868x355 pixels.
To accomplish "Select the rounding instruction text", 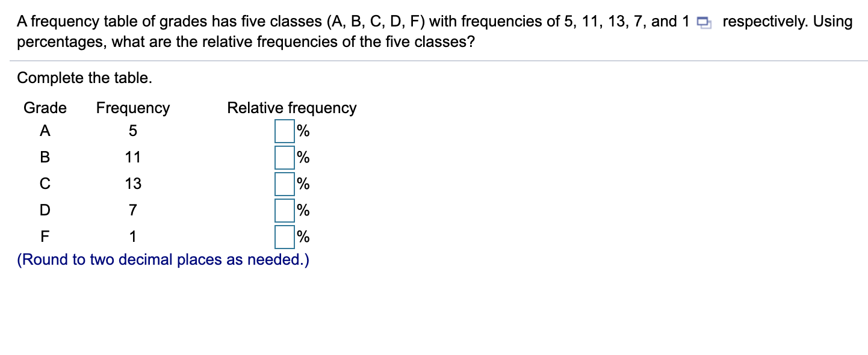I will (163, 259).
